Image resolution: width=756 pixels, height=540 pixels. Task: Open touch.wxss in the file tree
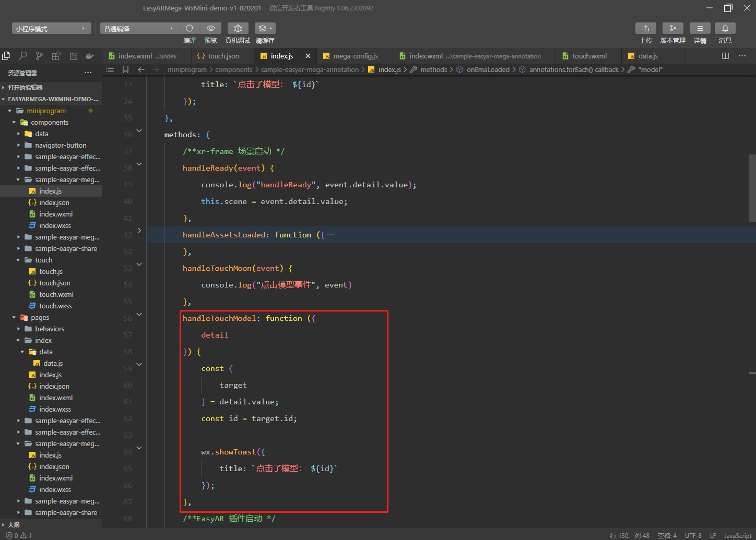pyautogui.click(x=51, y=306)
